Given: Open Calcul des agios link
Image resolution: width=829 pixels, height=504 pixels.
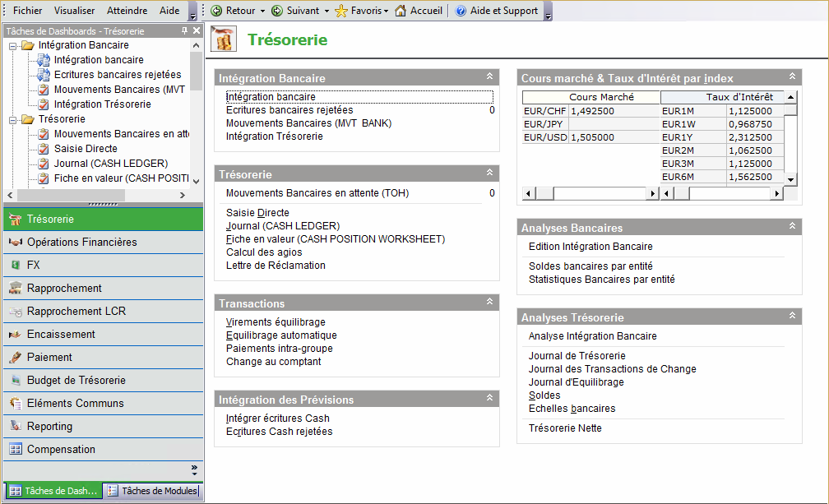Looking at the screenshot, I should tap(264, 252).
